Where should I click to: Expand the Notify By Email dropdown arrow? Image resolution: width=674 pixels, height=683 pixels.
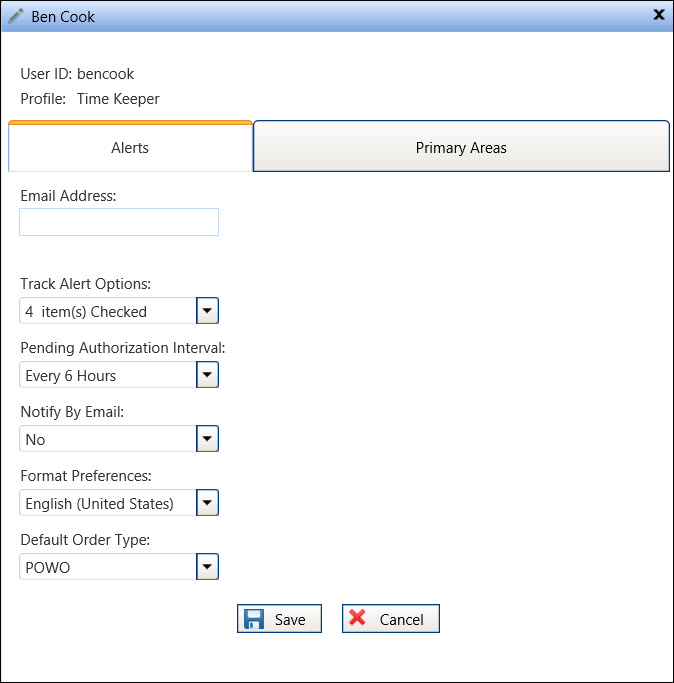point(207,439)
